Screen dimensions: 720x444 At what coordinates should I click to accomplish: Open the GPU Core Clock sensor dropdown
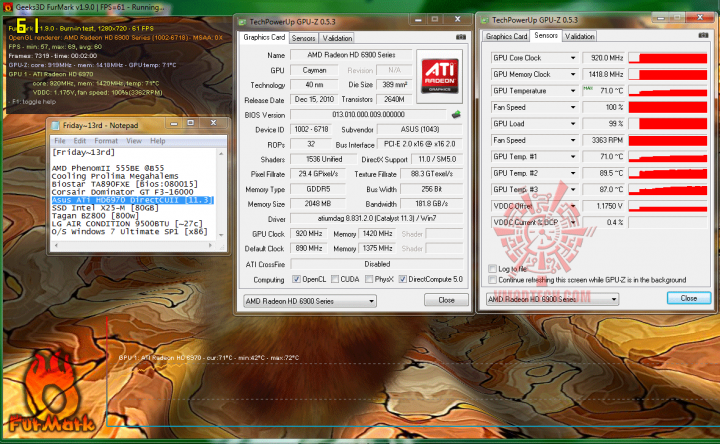573,58
